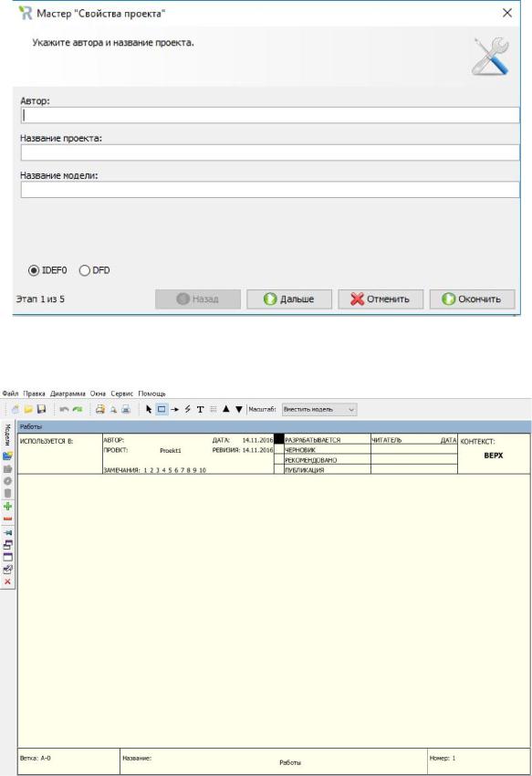Click the ВЕРХ context text
Viewport: 532px width, 776px height.
tap(494, 456)
